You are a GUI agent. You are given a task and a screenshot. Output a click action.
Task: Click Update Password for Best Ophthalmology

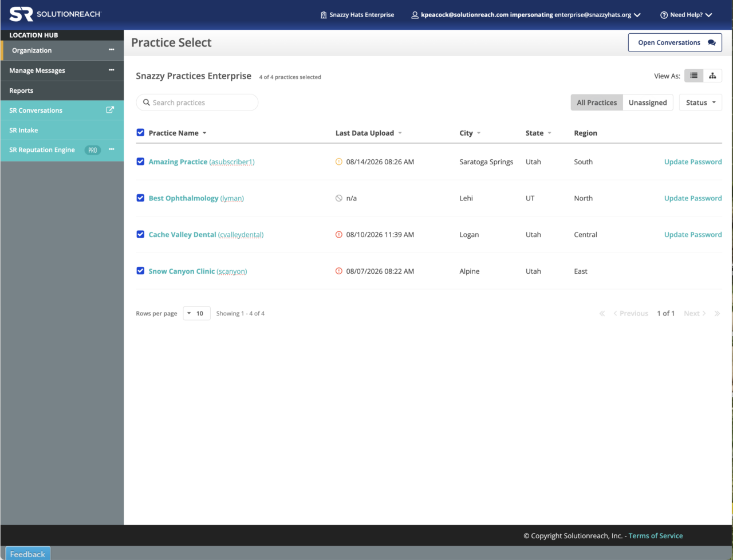tap(693, 198)
